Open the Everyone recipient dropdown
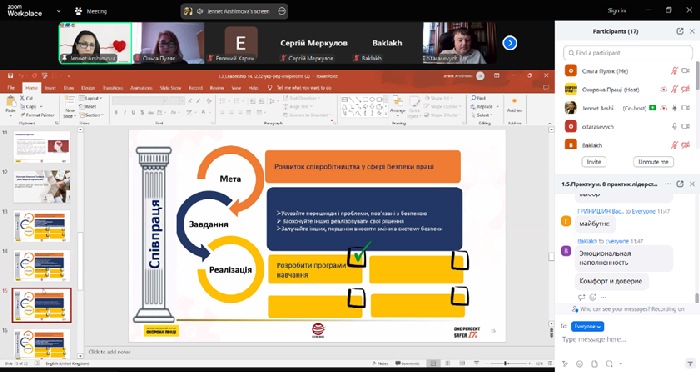 coord(587,326)
